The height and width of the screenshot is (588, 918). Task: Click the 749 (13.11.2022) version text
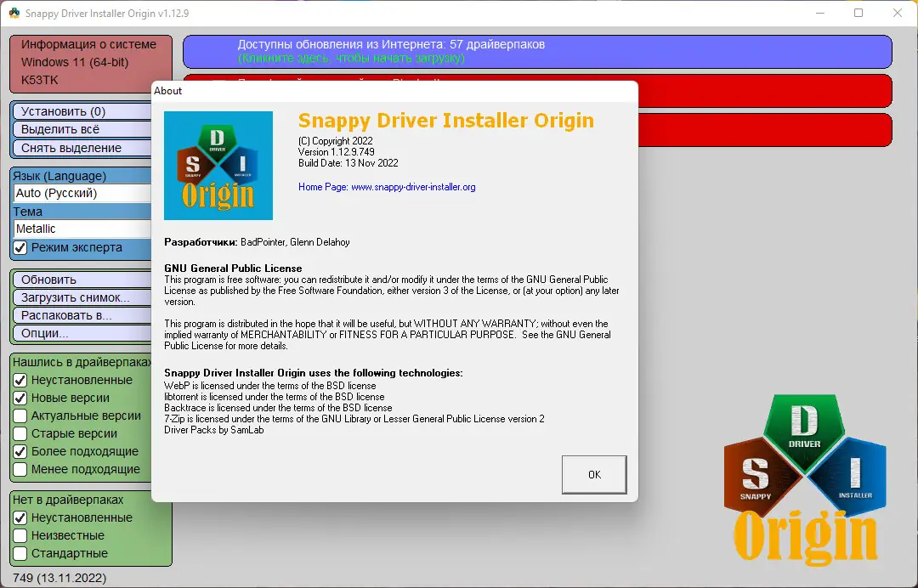click(59, 578)
